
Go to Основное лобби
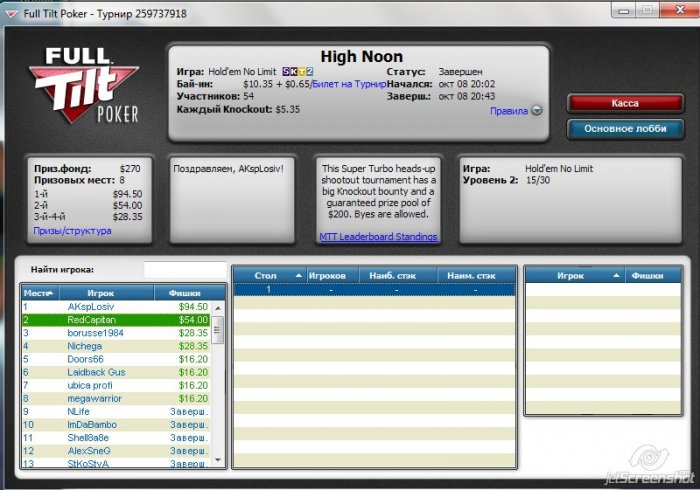coord(625,129)
